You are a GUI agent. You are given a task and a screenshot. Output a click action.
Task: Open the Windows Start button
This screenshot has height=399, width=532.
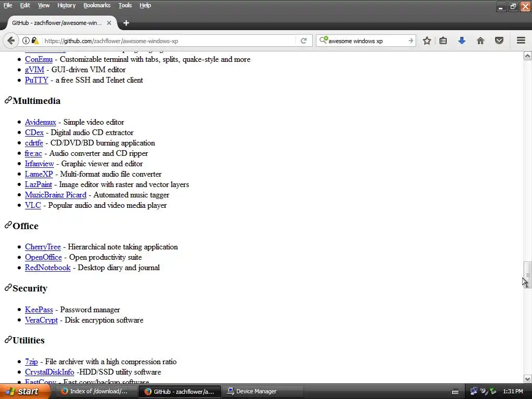(x=25, y=391)
